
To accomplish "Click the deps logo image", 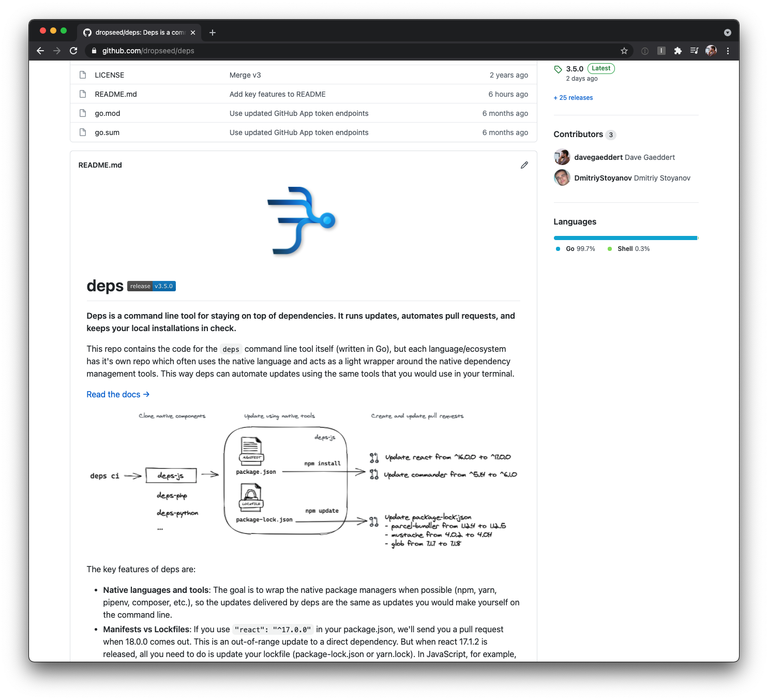I will [x=302, y=221].
